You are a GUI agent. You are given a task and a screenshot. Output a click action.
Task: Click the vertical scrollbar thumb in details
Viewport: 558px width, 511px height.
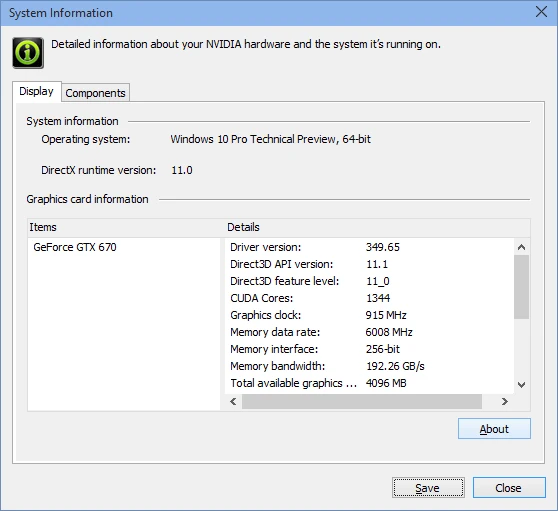point(522,287)
